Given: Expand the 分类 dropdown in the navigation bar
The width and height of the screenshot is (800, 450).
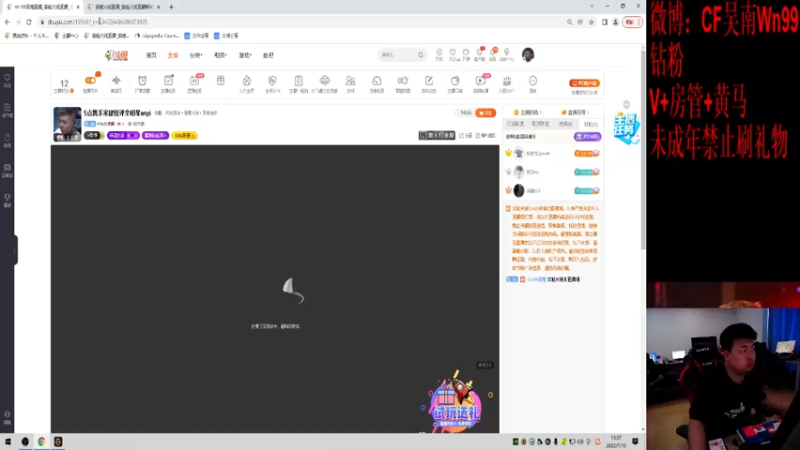Looking at the screenshot, I should pyautogui.click(x=196, y=55).
